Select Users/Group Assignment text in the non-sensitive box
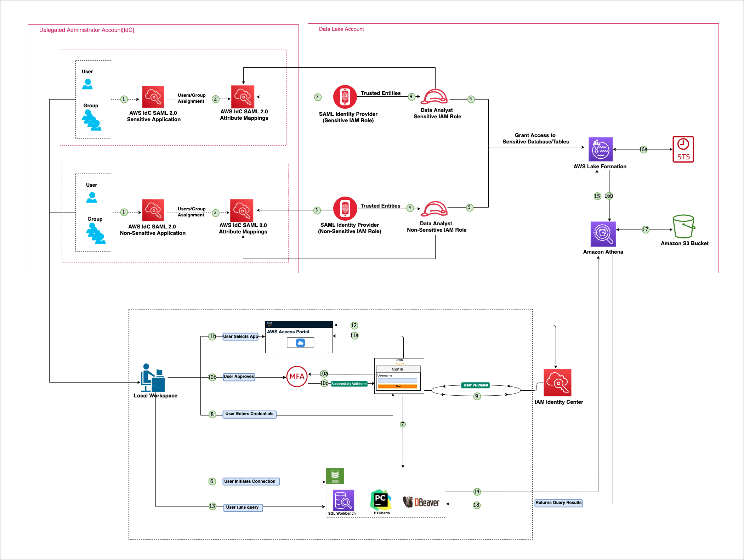Viewport: 744px width, 560px height. click(191, 212)
